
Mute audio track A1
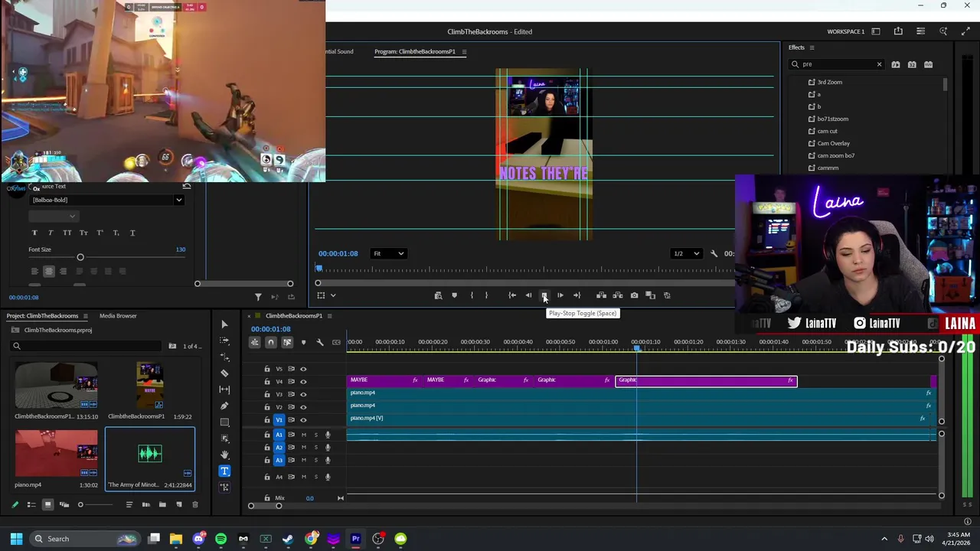303,435
